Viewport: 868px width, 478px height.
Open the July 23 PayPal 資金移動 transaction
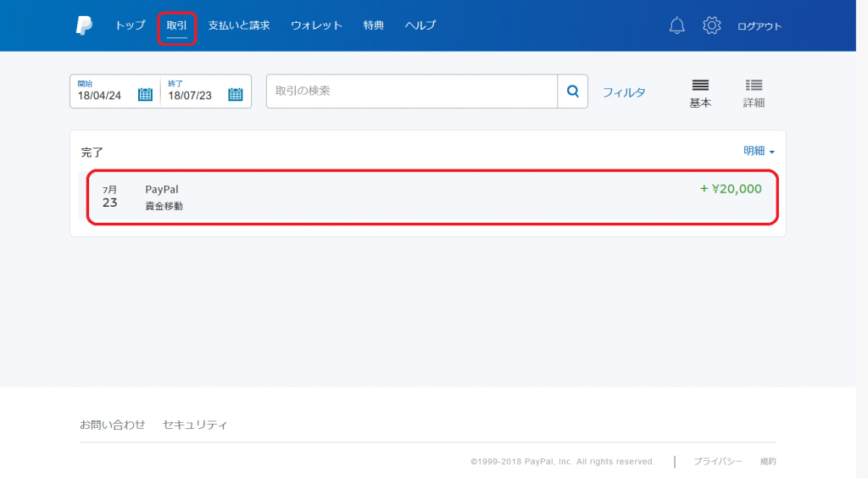(x=431, y=197)
